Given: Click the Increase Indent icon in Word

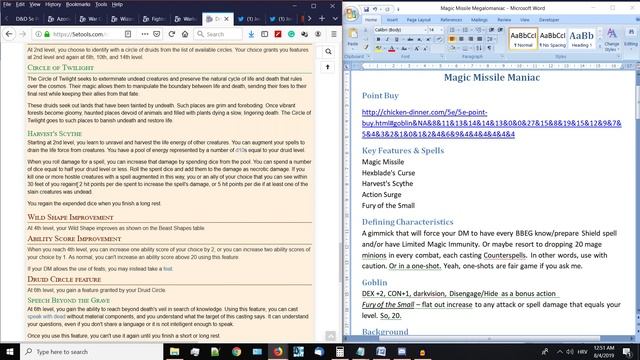Looking at the screenshot, I should pyautogui.click(x=500, y=29).
